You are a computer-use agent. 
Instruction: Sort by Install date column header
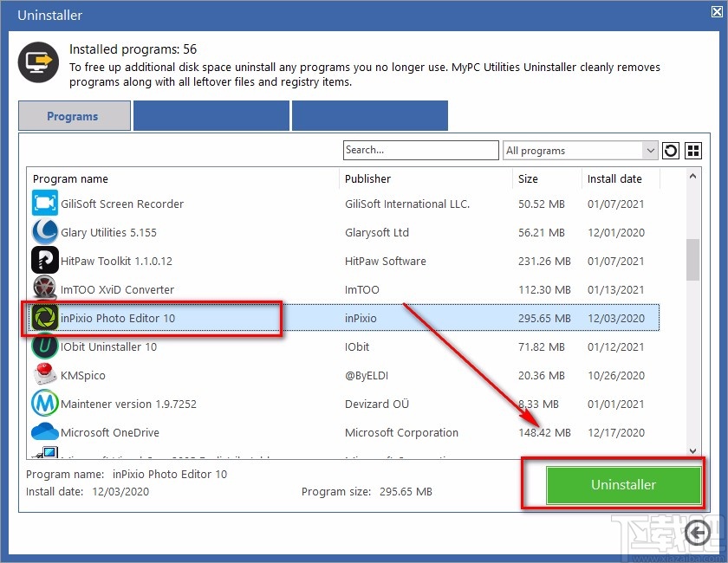[614, 178]
